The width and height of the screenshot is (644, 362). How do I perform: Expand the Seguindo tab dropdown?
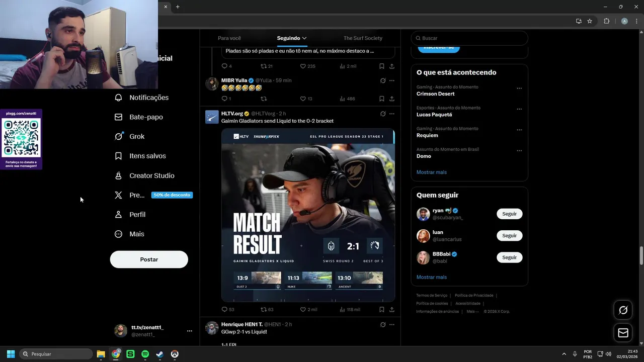coord(304,38)
